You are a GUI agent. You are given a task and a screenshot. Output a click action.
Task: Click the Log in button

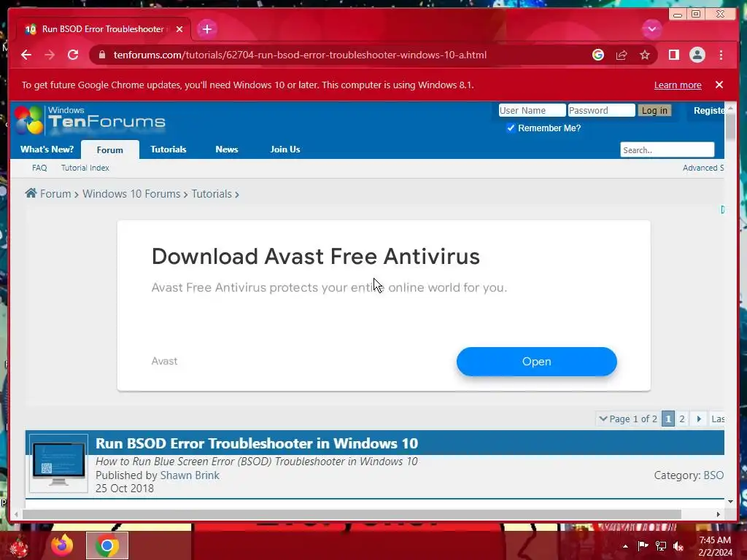(x=654, y=111)
